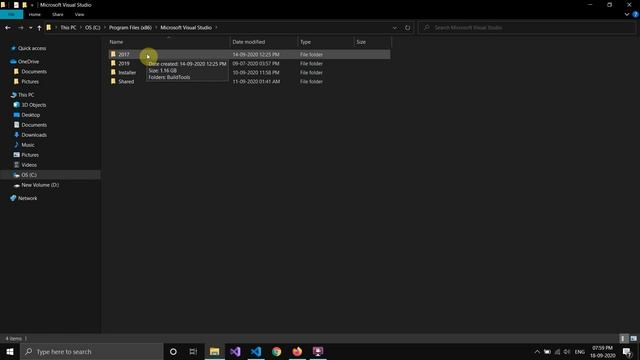The width and height of the screenshot is (640, 360).
Task: Go up one folder level
Action: [x=39, y=28]
